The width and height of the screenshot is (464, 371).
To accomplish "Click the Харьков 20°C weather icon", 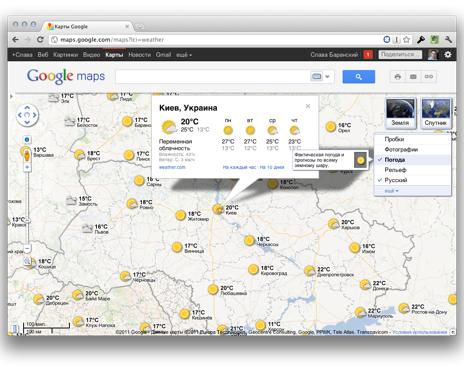I will [x=334, y=224].
